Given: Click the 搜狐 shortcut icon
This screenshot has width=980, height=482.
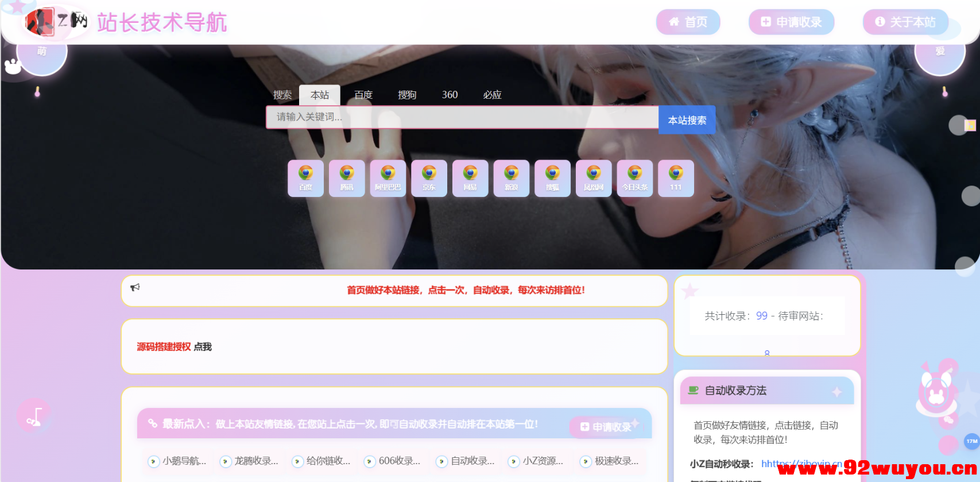Looking at the screenshot, I should pos(552,178).
